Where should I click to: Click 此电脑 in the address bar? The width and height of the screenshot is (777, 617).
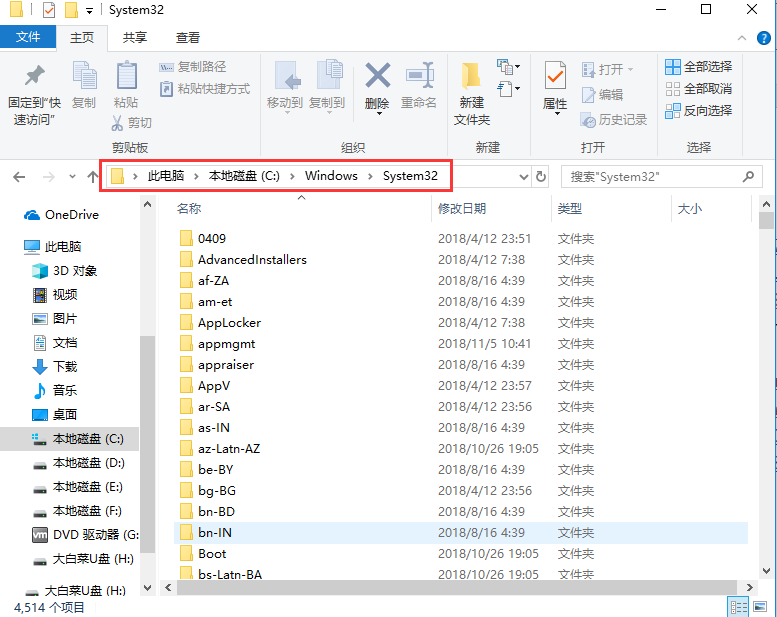pos(166,176)
